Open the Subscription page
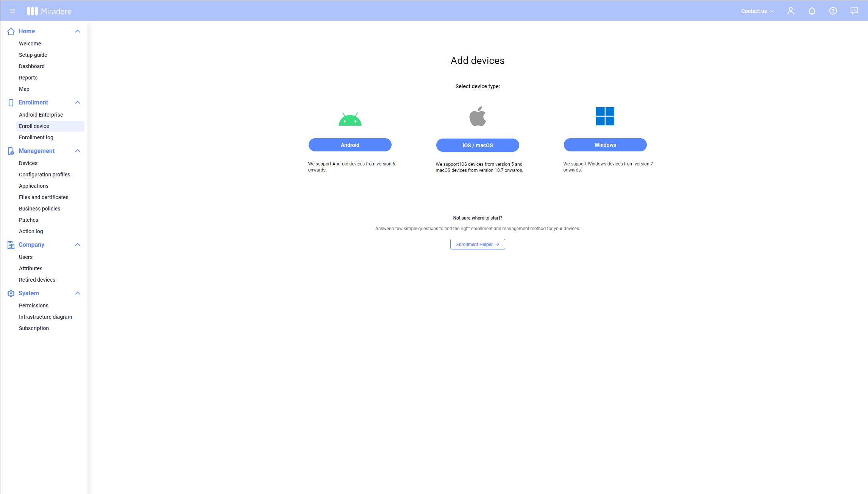The height and width of the screenshot is (494, 868). pos(34,328)
